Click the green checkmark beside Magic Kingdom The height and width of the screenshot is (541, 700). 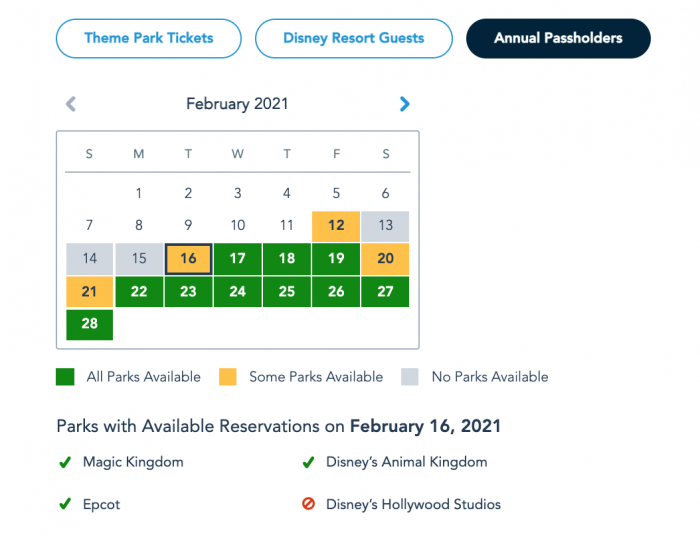click(65, 462)
